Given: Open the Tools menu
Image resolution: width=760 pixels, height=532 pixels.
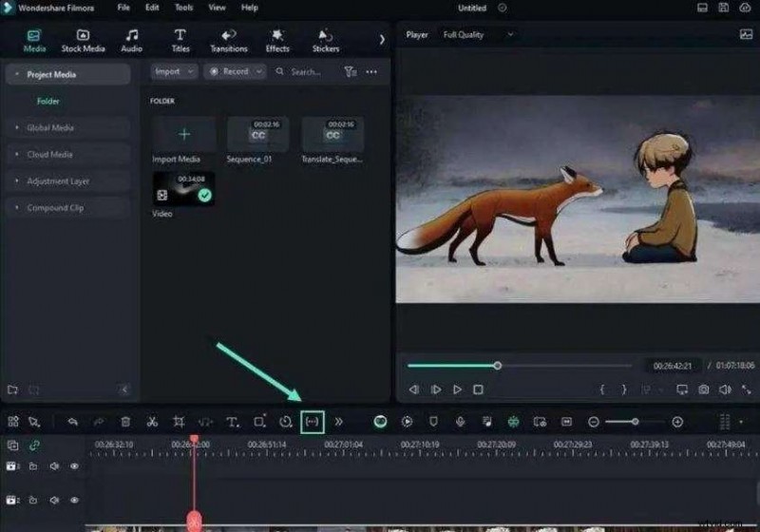Looking at the screenshot, I should tap(183, 8).
